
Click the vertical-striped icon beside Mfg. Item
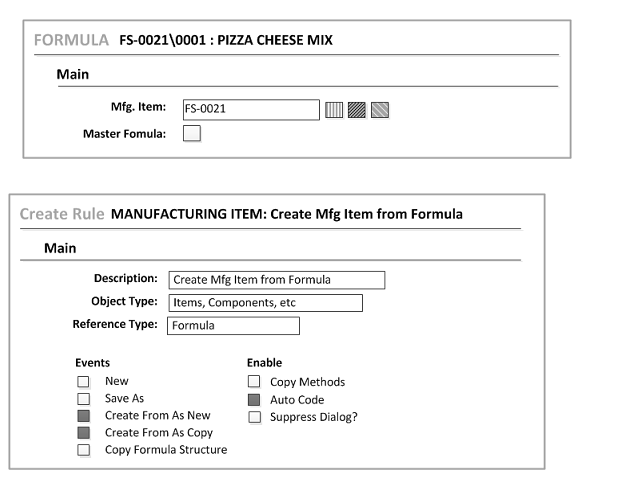tap(334, 108)
